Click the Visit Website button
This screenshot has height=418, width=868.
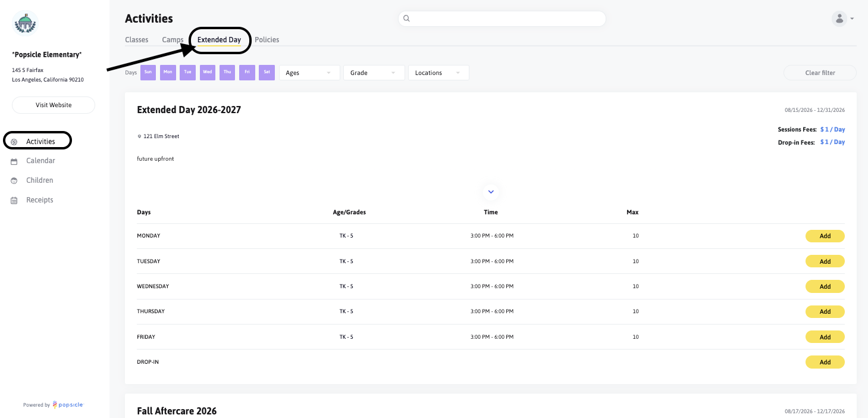(54, 105)
